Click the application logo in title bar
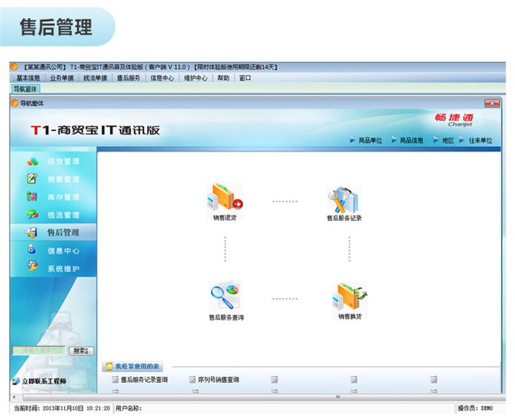The height and width of the screenshot is (420, 515). pos(14,67)
